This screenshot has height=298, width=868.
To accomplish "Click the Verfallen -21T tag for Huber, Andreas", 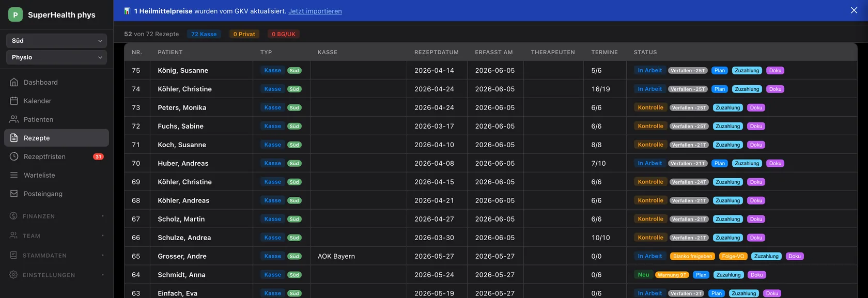I will coord(688,163).
